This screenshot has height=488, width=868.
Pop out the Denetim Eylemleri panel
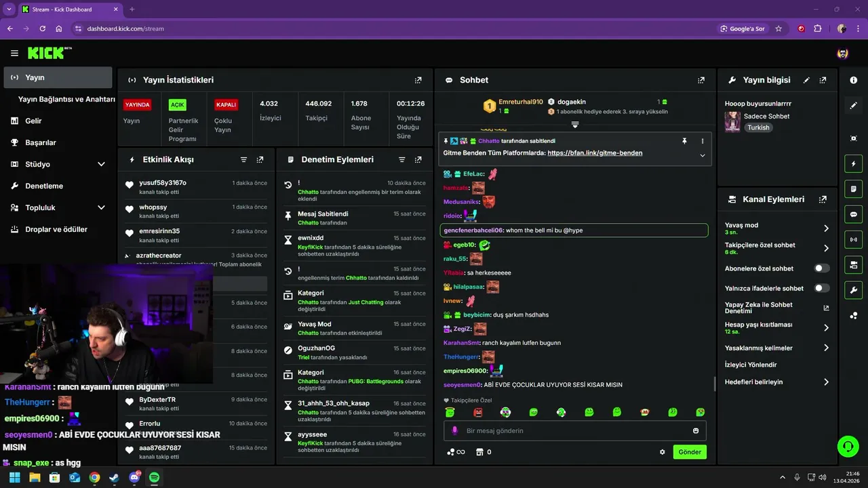tap(418, 160)
